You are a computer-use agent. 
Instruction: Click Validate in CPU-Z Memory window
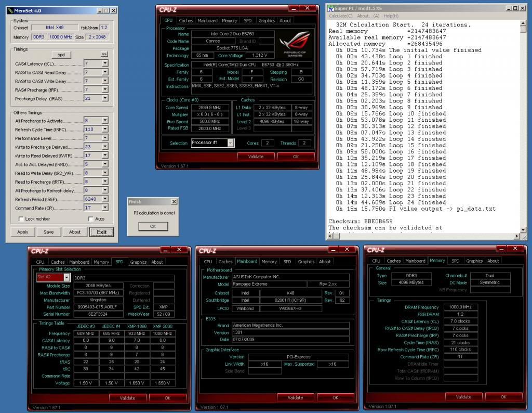[x=463, y=397]
